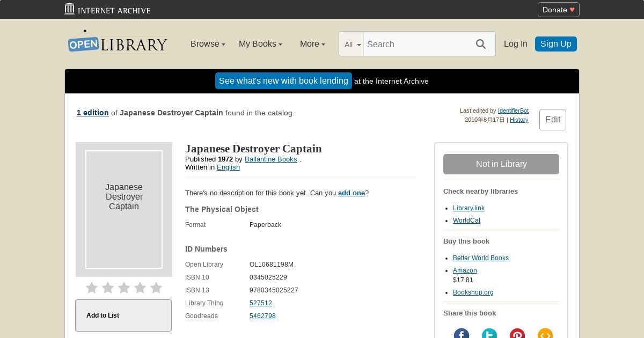The width and height of the screenshot is (644, 338).
Task: Open the Library.link link
Action: tap(469, 208)
